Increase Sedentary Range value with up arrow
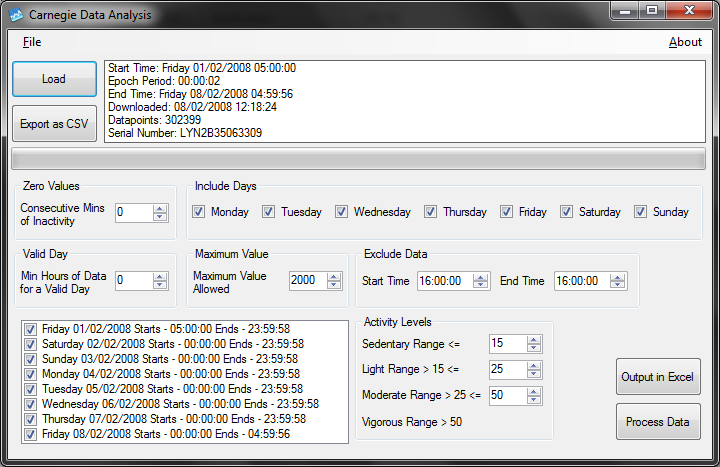Image resolution: width=720 pixels, height=467 pixels. click(x=534, y=340)
